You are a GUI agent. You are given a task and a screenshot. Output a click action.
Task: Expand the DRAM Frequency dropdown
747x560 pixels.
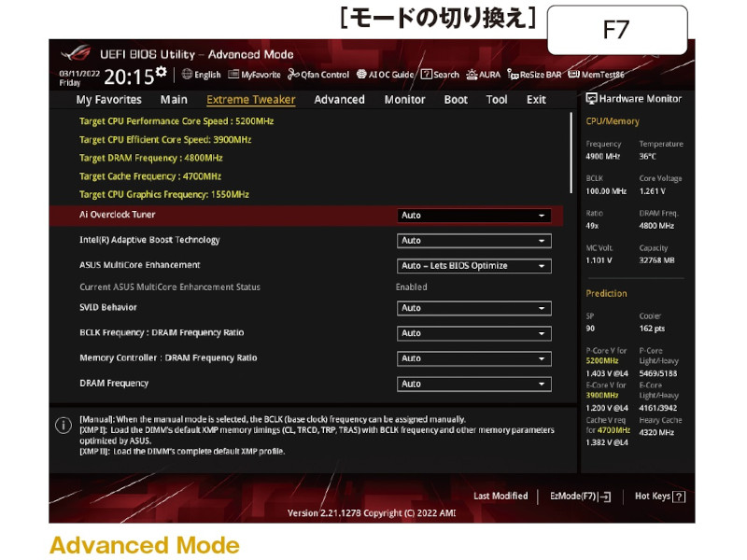point(474,384)
